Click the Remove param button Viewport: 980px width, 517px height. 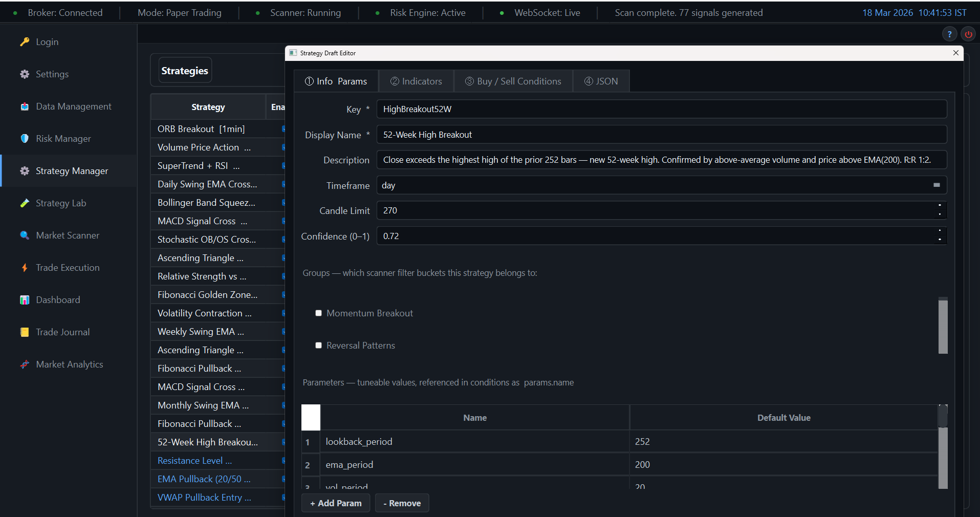(x=402, y=503)
